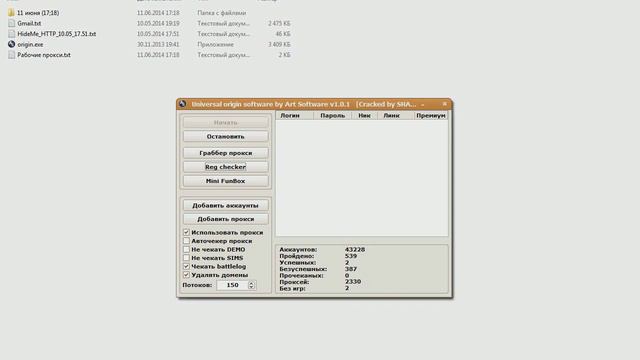Click the Без игр label
The height and width of the screenshot is (360, 640).
click(x=292, y=288)
